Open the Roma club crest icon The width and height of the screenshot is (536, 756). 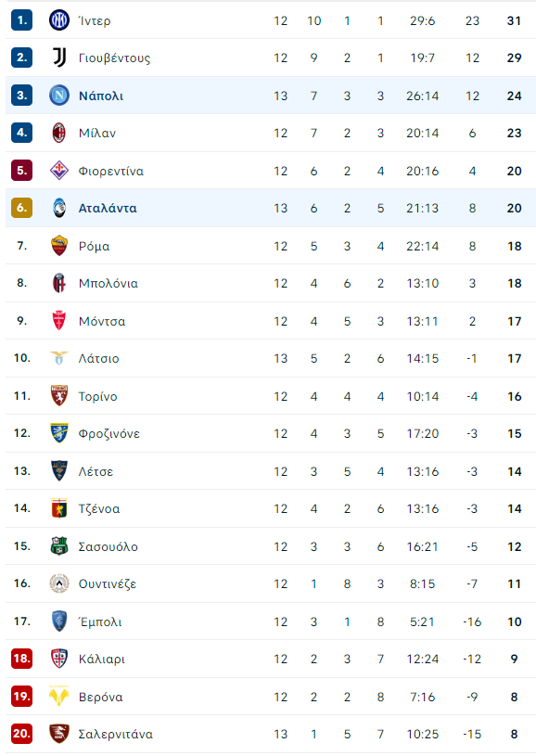pos(59,246)
